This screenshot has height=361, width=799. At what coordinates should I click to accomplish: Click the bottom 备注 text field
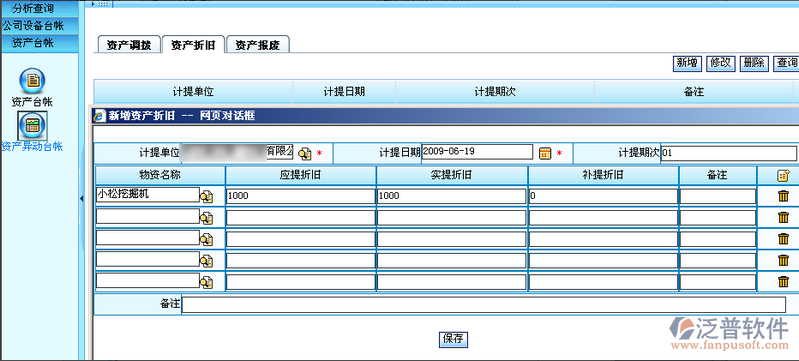[x=484, y=304]
